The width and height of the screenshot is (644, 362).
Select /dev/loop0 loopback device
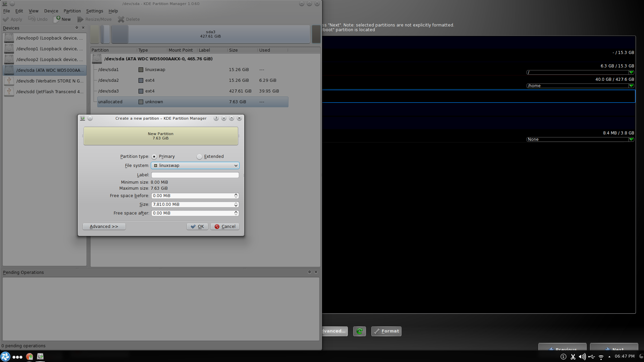pyautogui.click(x=44, y=38)
